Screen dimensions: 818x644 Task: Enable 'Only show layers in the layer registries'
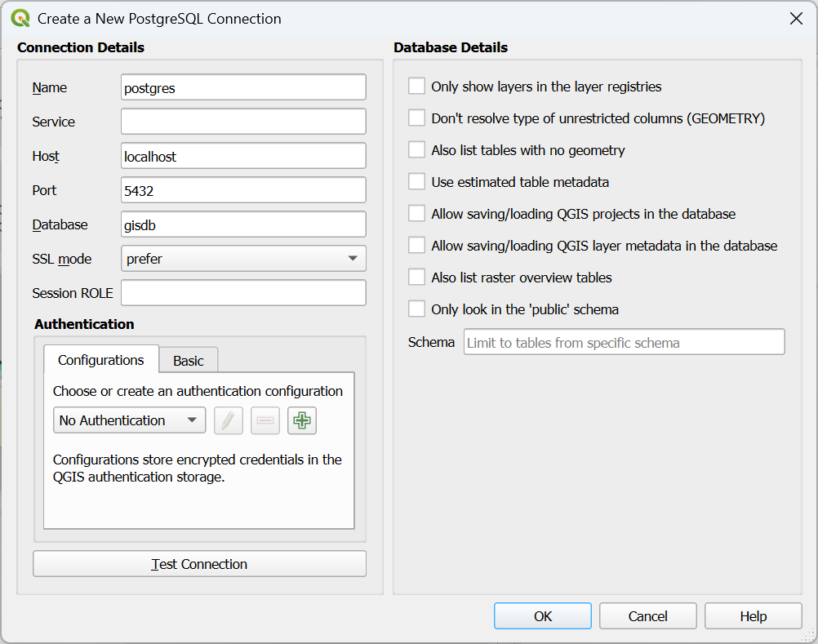coord(417,87)
